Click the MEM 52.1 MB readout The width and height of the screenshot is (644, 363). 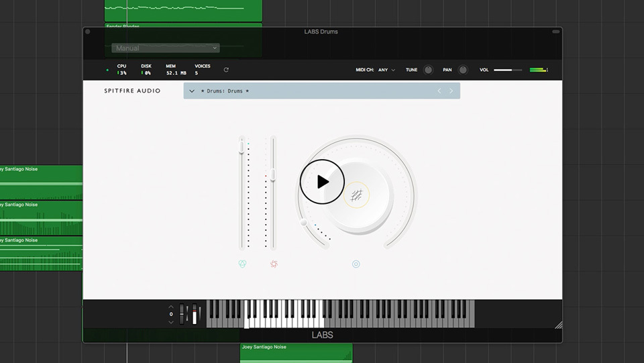tap(176, 69)
